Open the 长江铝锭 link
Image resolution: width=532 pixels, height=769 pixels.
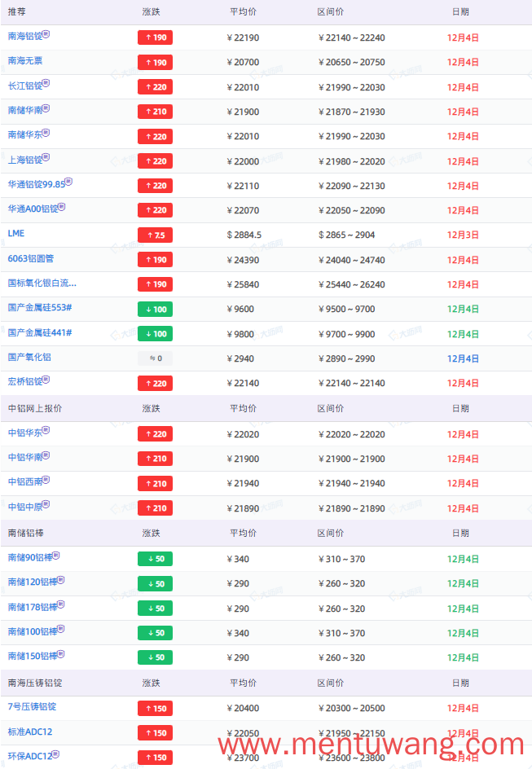(x=25, y=86)
